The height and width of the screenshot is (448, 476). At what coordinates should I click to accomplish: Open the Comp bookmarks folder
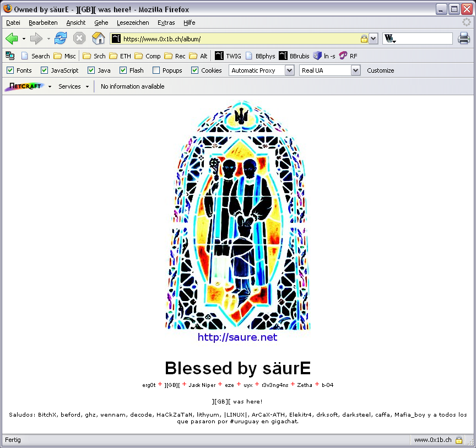pyautogui.click(x=148, y=56)
